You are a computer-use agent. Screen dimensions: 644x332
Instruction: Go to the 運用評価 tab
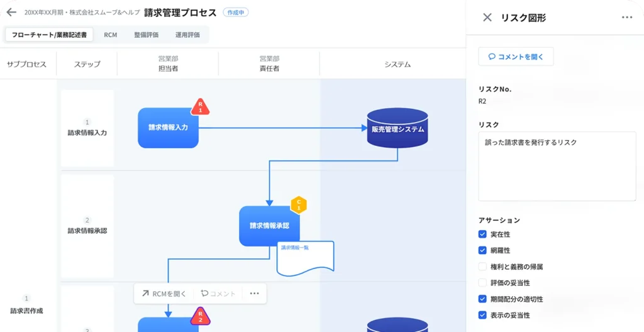pos(187,35)
